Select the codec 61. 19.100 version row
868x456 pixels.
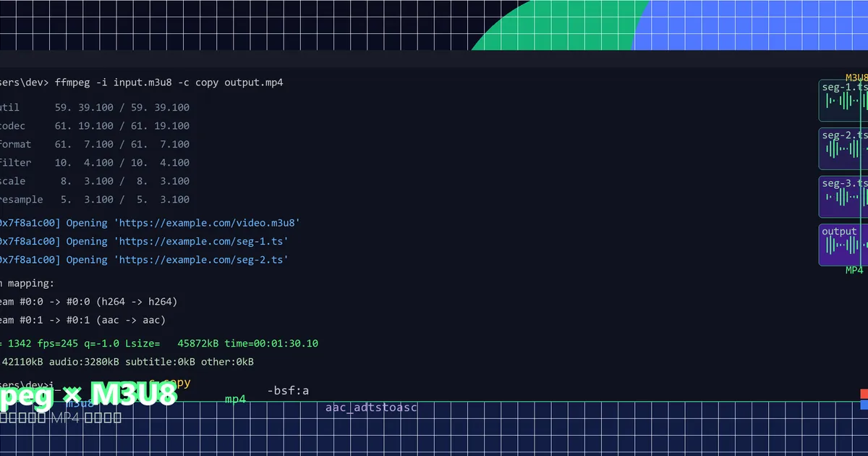coord(95,125)
